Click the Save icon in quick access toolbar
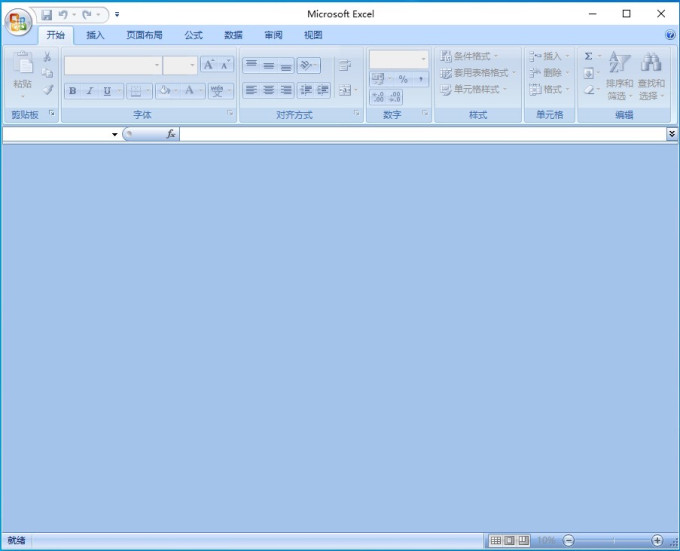The height and width of the screenshot is (551, 680). [x=46, y=15]
